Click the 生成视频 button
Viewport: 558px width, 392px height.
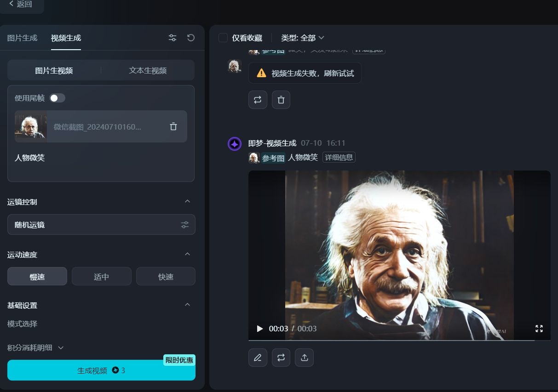pos(101,370)
